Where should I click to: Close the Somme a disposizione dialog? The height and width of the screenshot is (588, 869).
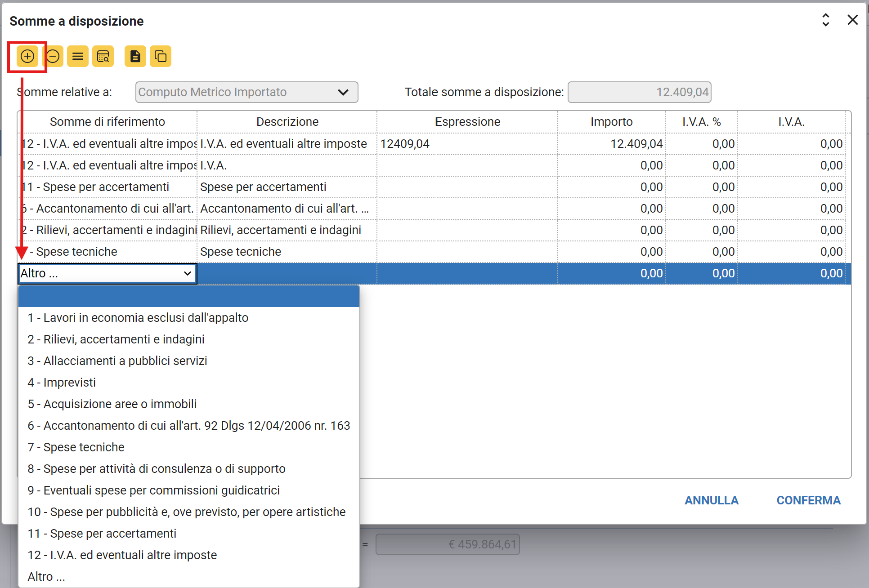[x=852, y=20]
